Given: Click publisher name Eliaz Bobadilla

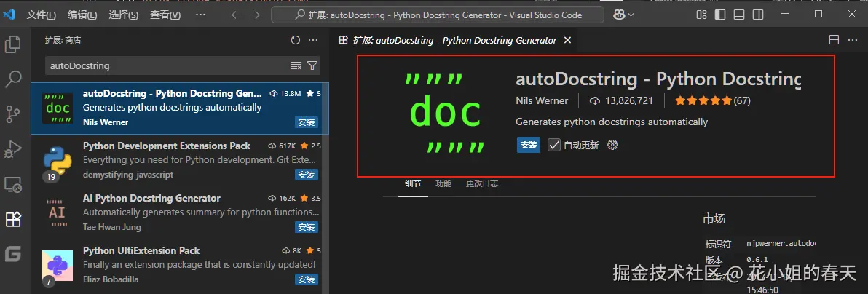Looking at the screenshot, I should (111, 279).
